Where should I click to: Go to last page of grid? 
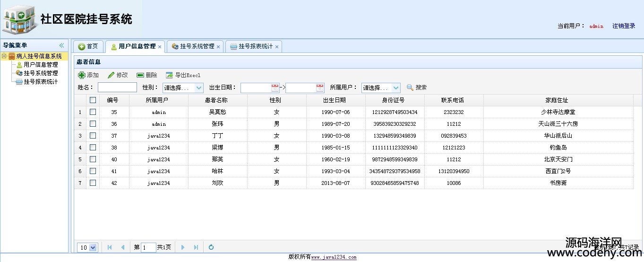click(x=196, y=247)
